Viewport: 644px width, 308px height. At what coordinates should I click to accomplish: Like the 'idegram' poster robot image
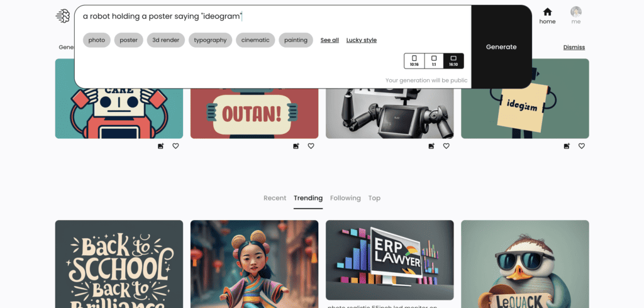coord(582,146)
